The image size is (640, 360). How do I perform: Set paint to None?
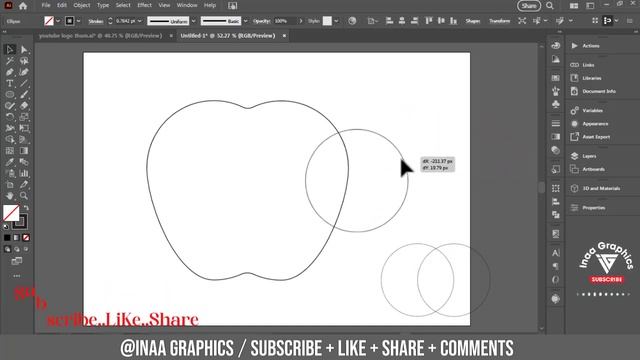pyautogui.click(x=26, y=238)
